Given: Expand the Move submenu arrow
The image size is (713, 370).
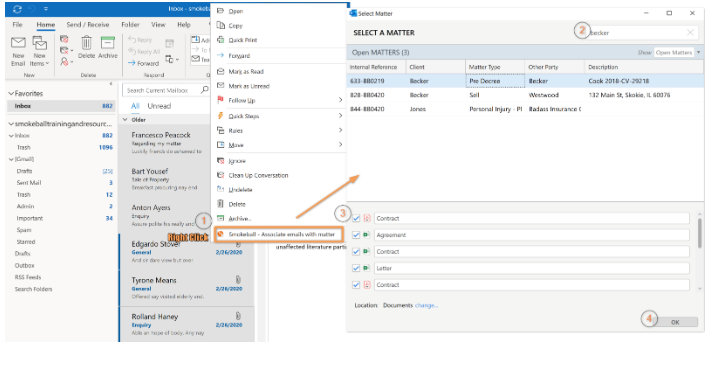Looking at the screenshot, I should [x=340, y=145].
